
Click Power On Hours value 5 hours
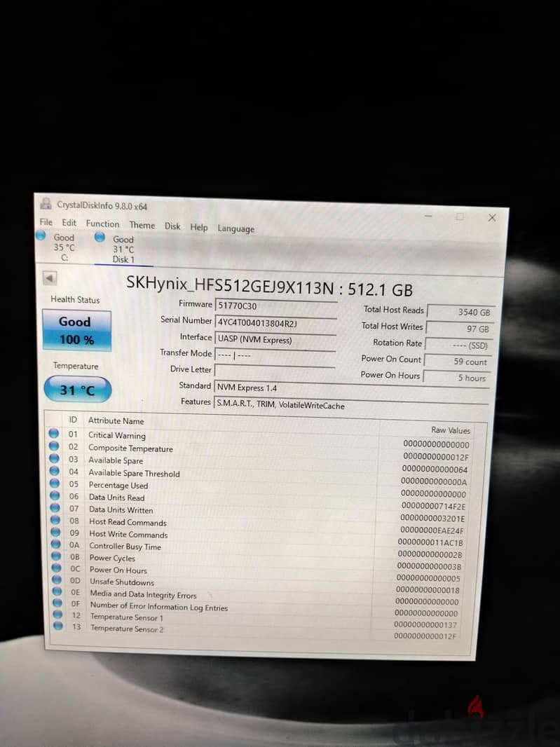456,378
